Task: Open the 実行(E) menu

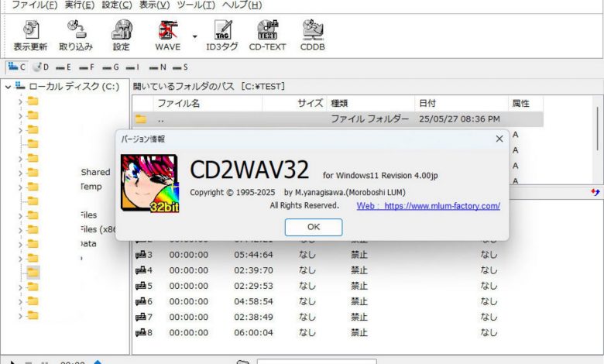Action: (x=80, y=5)
